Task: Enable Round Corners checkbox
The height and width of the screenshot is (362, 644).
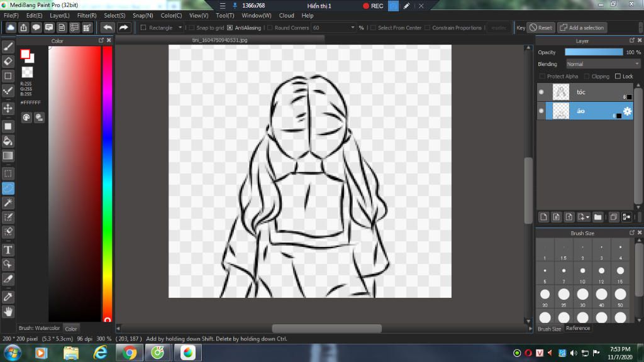Action: tap(269, 28)
